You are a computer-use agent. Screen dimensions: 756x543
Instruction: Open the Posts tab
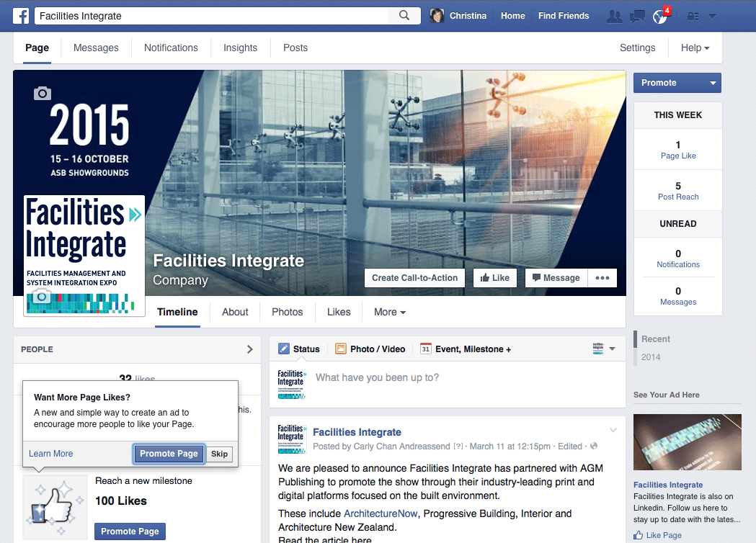(x=295, y=48)
